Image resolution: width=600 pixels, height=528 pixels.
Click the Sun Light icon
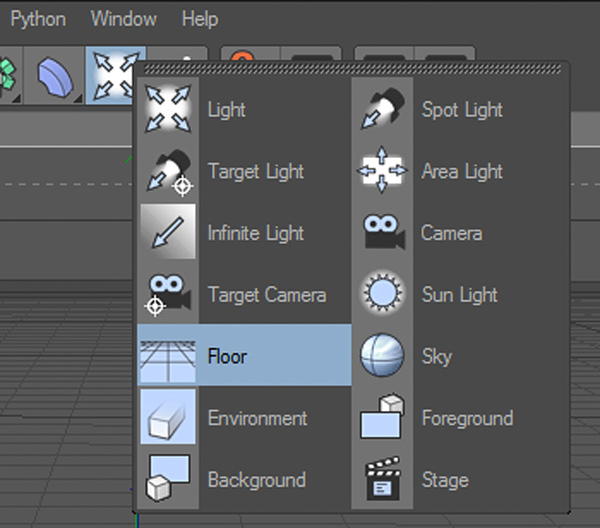point(382,293)
